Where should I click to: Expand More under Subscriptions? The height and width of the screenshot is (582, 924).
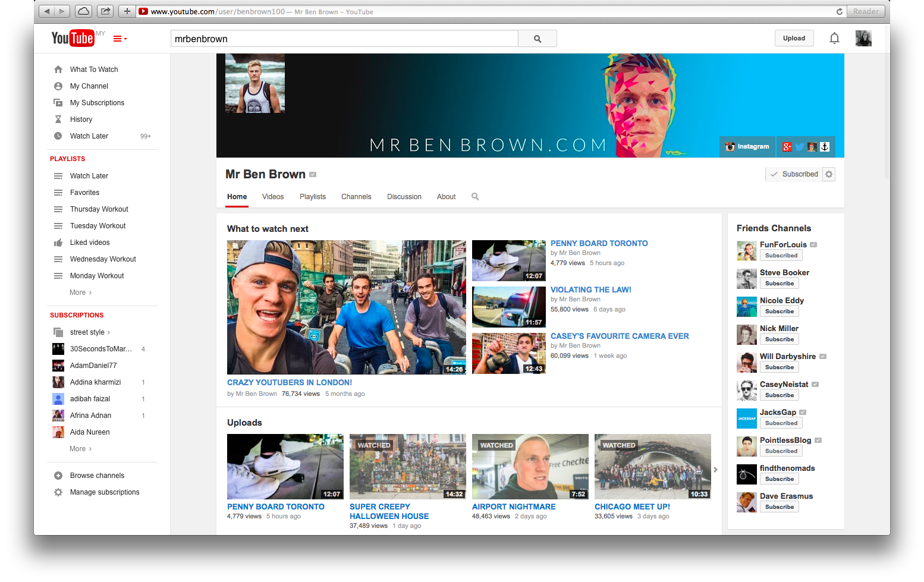81,449
